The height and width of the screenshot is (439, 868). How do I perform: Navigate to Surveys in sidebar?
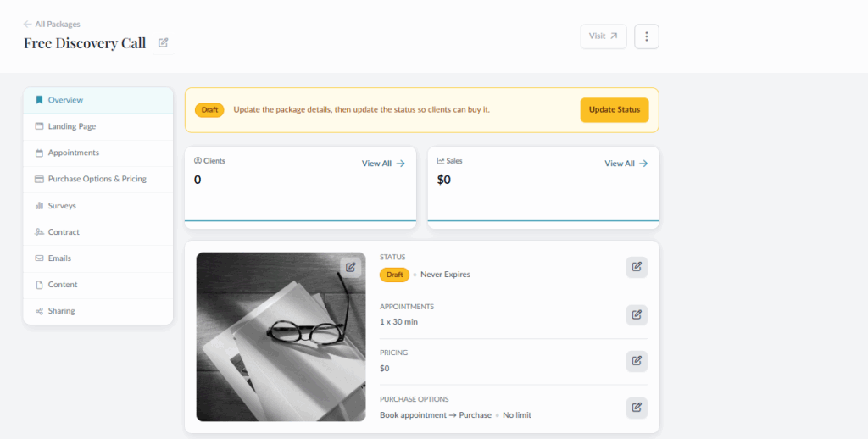point(62,206)
